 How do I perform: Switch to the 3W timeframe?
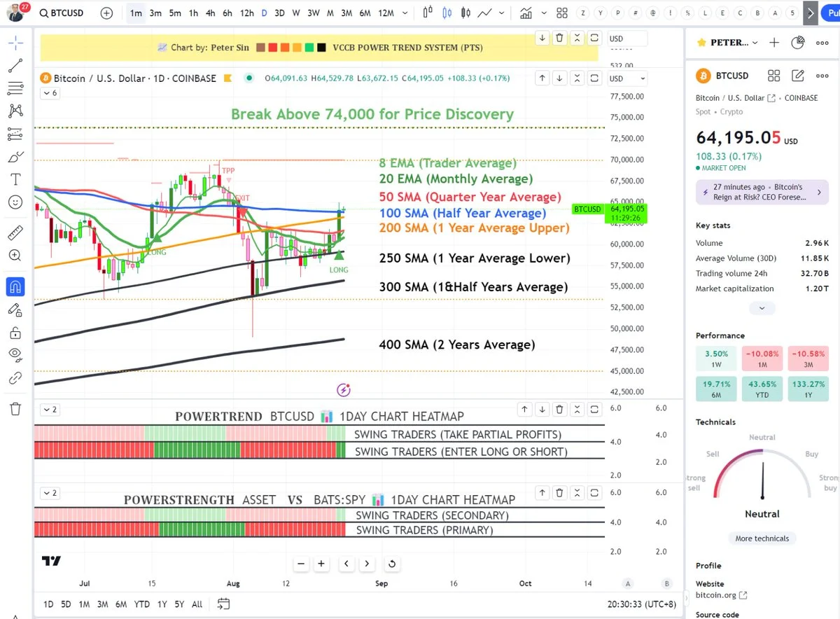pyautogui.click(x=313, y=13)
